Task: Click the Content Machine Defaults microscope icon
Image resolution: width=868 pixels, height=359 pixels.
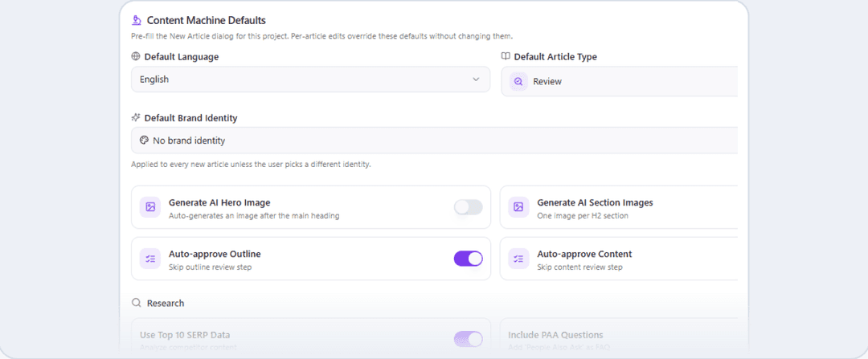Action: point(136,20)
